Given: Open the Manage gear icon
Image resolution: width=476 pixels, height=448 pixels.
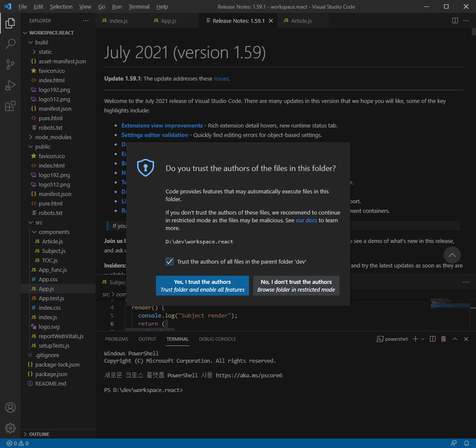Looking at the screenshot, I should 10,428.
